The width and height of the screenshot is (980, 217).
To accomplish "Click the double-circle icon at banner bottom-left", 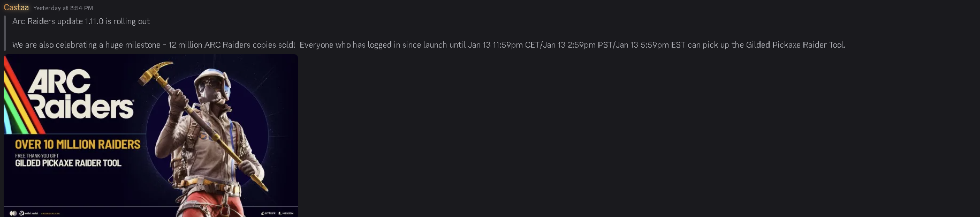I will [13, 213].
